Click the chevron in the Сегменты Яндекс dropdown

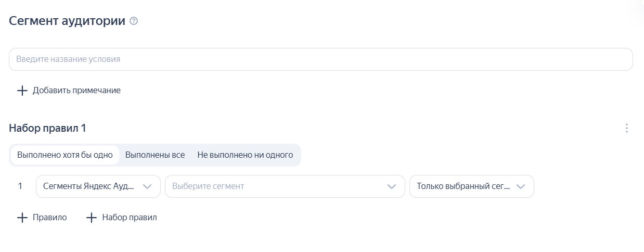[x=147, y=186]
